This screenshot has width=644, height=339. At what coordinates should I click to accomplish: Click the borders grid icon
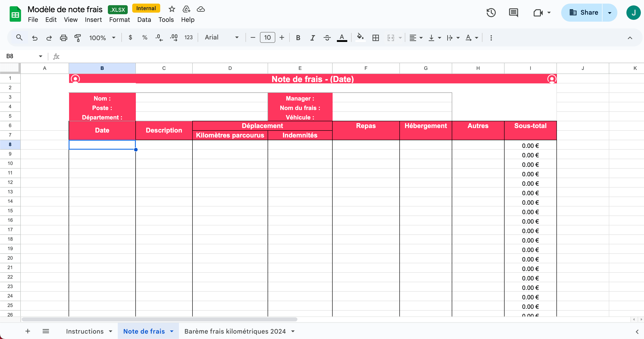click(x=375, y=38)
